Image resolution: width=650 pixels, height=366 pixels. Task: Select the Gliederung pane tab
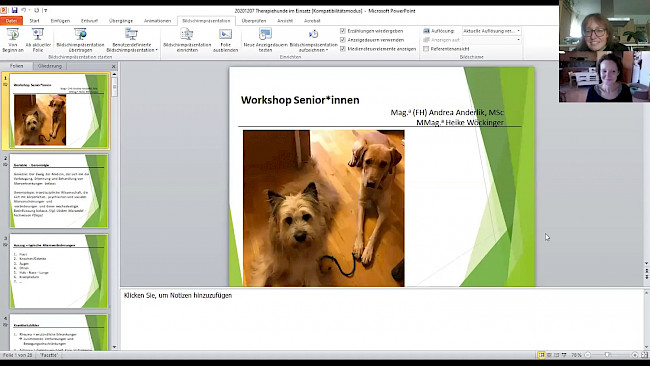coord(49,66)
